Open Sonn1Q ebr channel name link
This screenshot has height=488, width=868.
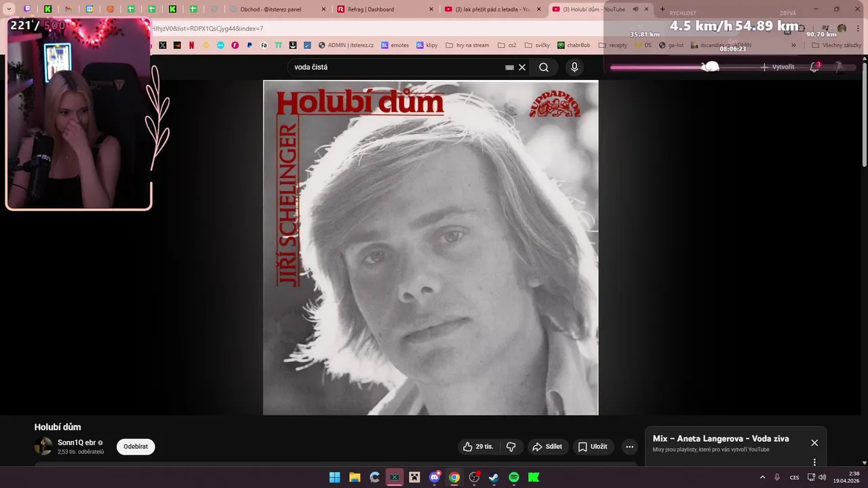pos(77,443)
